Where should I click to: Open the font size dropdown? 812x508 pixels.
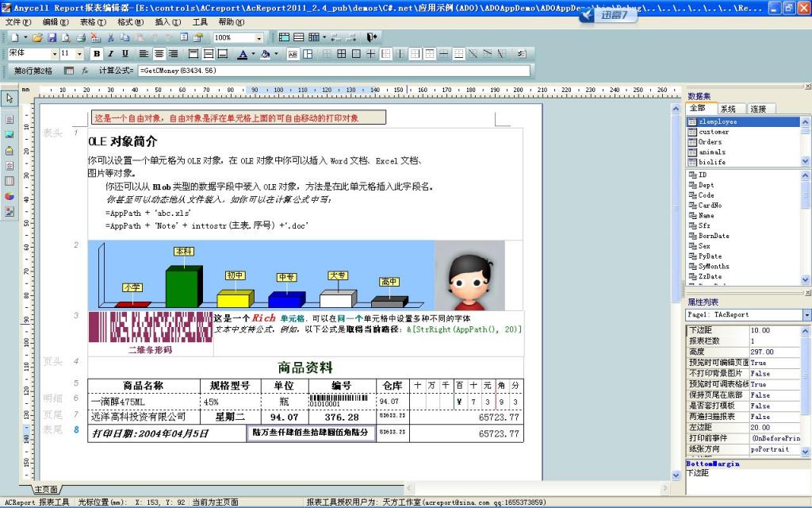click(x=79, y=53)
